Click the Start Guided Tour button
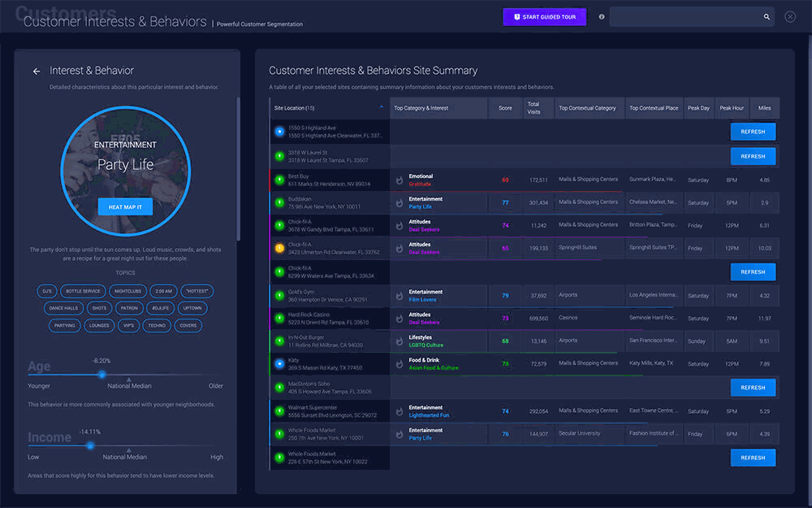This screenshot has width=812, height=508. coord(544,16)
